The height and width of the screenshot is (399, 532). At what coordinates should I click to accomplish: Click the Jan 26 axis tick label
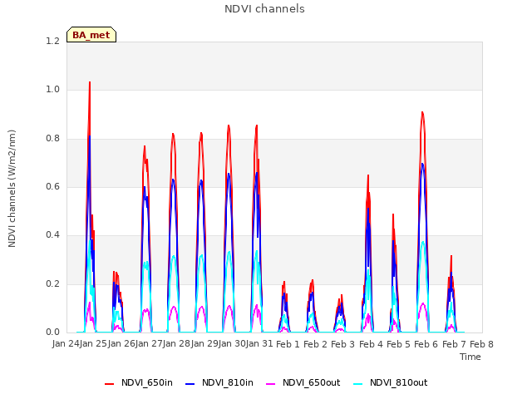121,344
